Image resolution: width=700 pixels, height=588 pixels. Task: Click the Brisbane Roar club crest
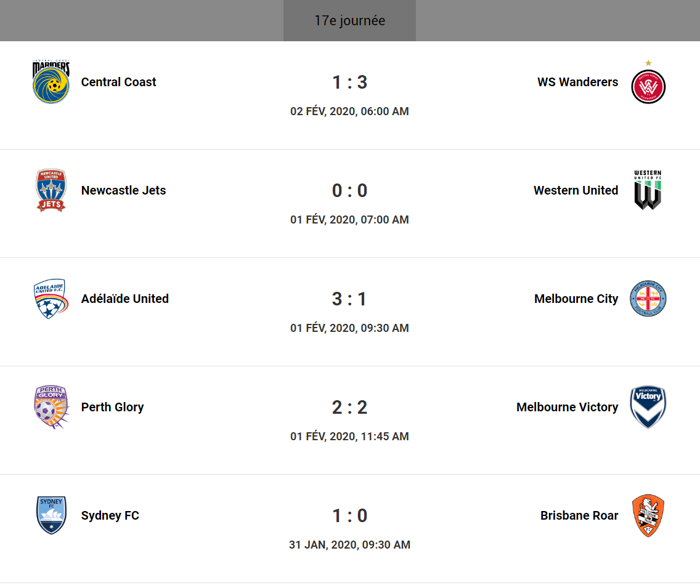coord(648,515)
